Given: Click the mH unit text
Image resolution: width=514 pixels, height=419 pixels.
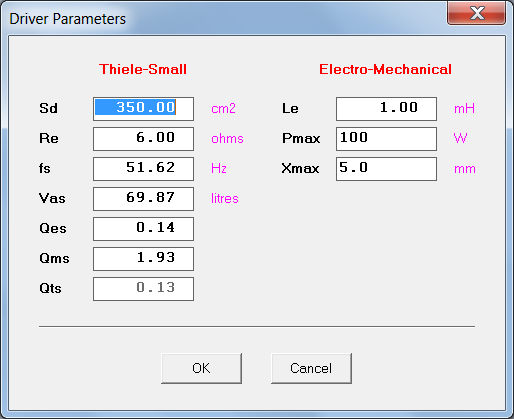Looking at the screenshot, I should click(464, 108).
